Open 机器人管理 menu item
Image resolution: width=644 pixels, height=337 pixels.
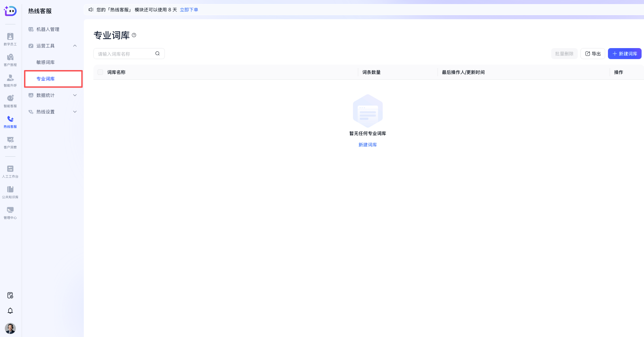pyautogui.click(x=48, y=29)
